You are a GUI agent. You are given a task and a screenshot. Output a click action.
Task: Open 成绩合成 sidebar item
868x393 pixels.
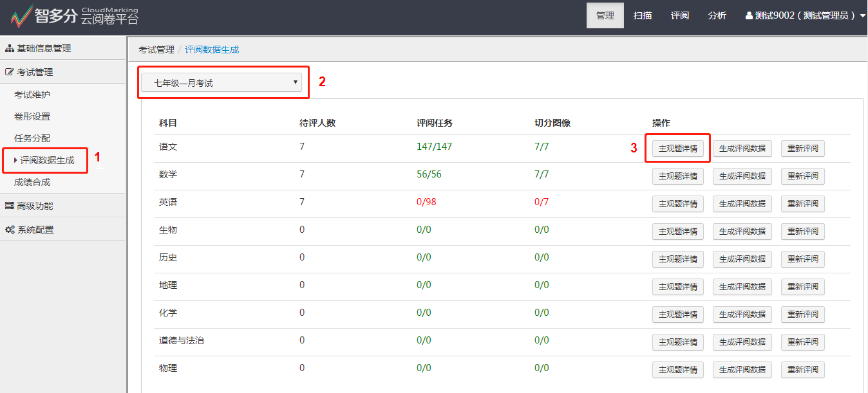point(32,182)
